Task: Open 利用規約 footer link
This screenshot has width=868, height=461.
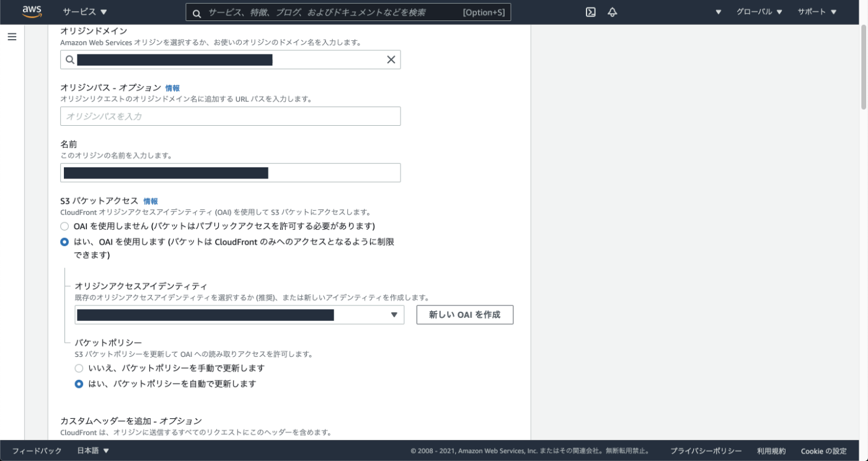Action: pos(771,451)
